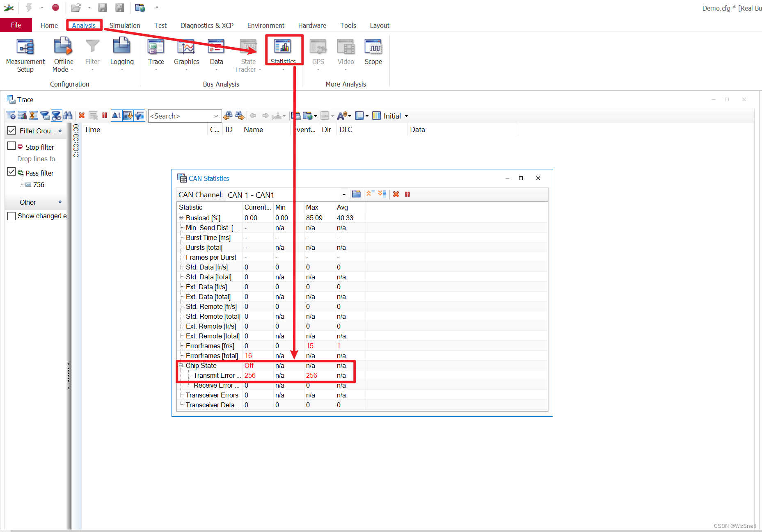The width and height of the screenshot is (762, 532).
Task: Clear the Trace window with the red X
Action: coord(82,116)
